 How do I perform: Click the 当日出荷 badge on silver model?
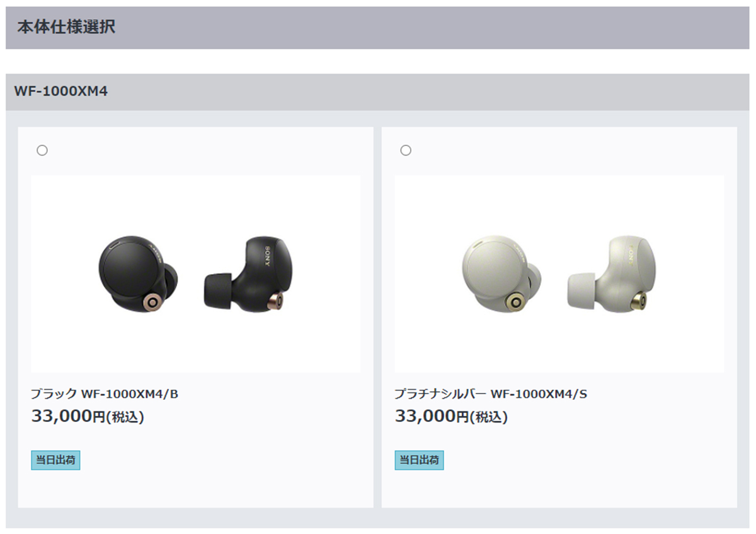(419, 460)
